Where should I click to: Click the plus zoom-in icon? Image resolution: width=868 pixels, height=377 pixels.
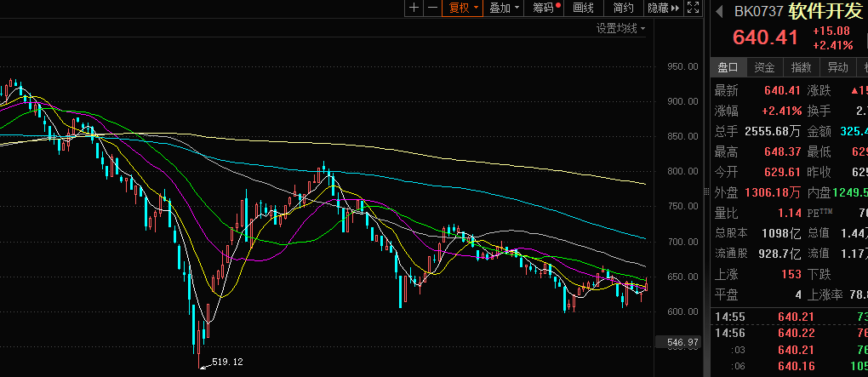[x=414, y=8]
